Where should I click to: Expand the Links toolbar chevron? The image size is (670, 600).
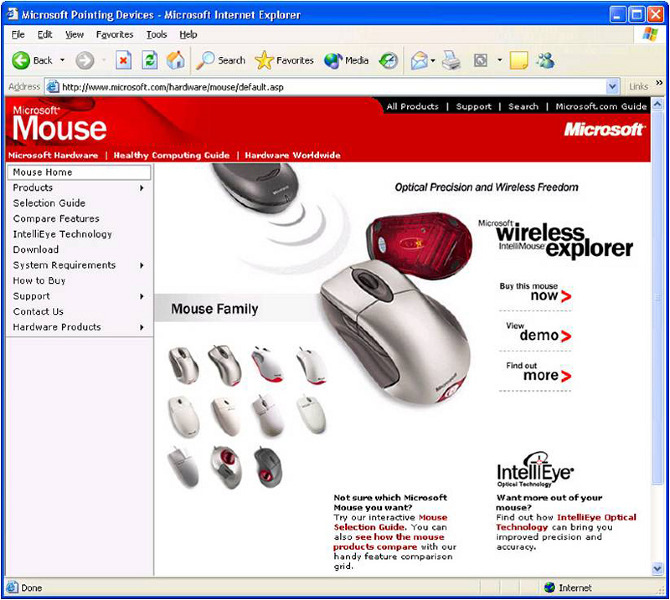point(659,82)
